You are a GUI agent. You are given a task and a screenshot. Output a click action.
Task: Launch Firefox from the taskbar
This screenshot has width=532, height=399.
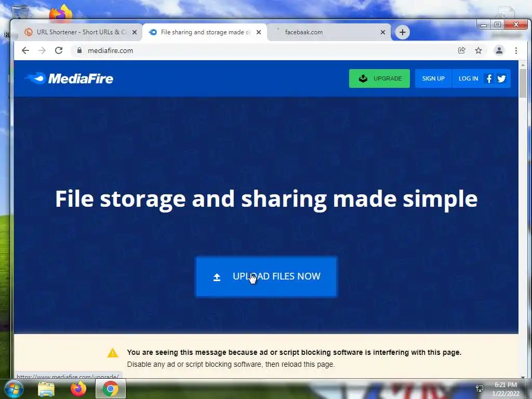point(78,389)
